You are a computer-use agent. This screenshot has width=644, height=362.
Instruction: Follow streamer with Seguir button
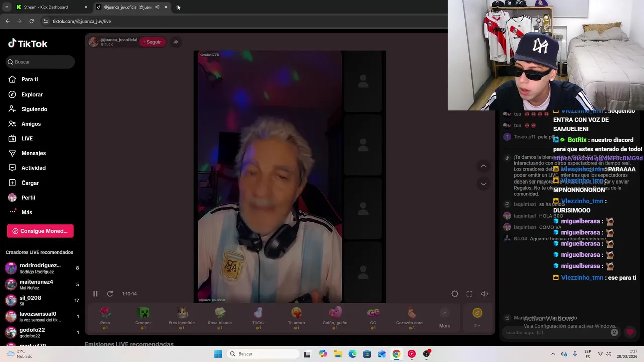coord(152,42)
